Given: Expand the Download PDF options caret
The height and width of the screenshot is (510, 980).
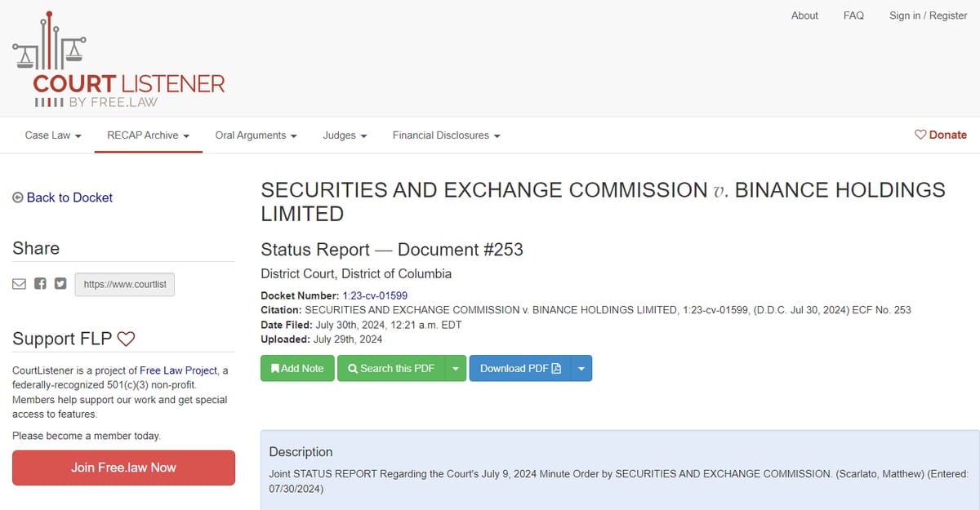Looking at the screenshot, I should click(581, 368).
